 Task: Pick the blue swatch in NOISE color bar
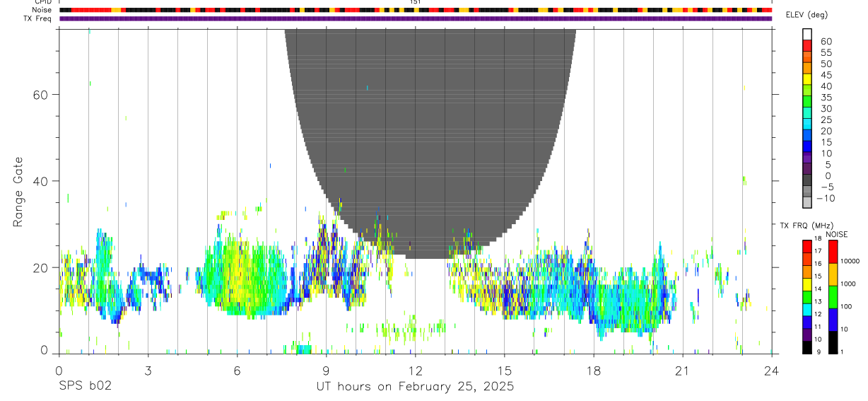pyautogui.click(x=833, y=320)
